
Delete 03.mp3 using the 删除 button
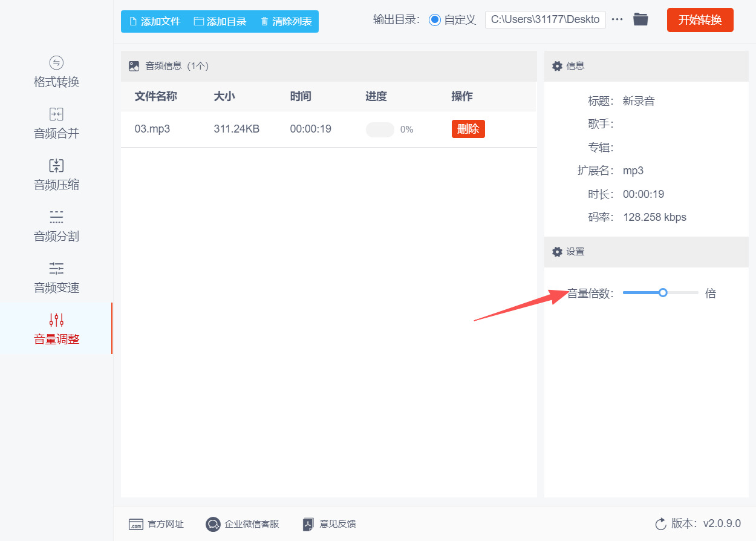468,129
